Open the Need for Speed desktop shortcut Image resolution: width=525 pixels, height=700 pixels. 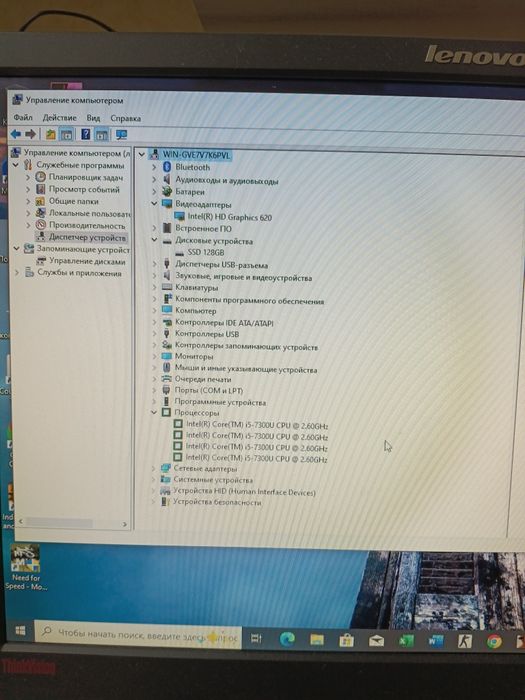25,567
